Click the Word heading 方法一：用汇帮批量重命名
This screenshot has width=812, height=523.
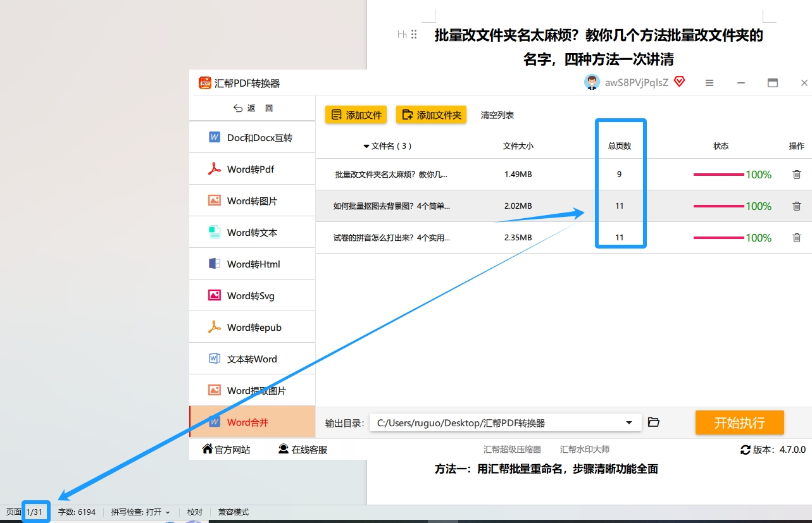click(x=546, y=469)
